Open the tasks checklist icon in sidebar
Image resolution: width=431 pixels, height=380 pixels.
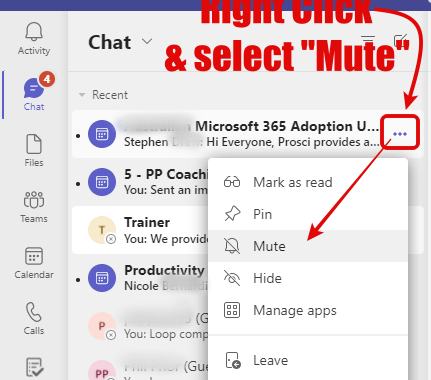pyautogui.click(x=34, y=367)
